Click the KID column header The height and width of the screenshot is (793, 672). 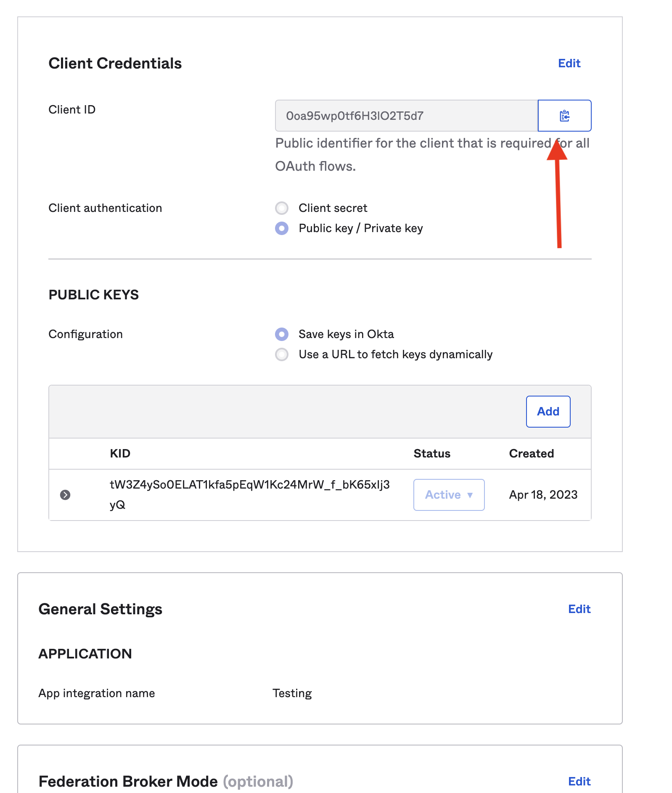pyautogui.click(x=120, y=454)
